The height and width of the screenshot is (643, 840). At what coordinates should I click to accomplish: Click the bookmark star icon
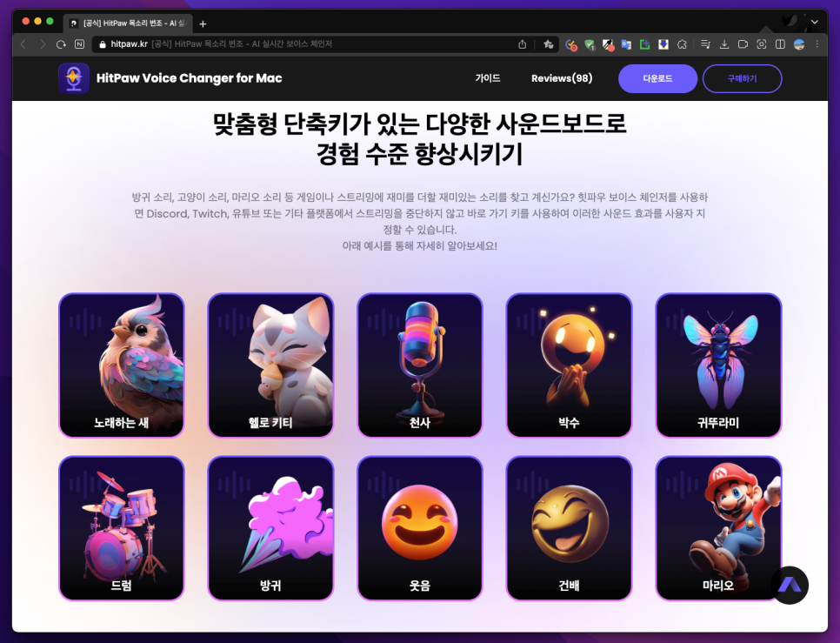point(548,44)
